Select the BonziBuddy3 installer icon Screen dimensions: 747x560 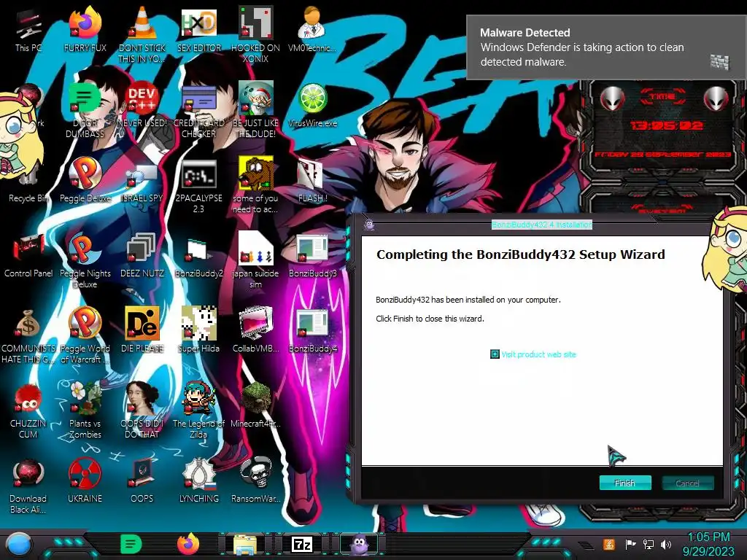(312, 256)
